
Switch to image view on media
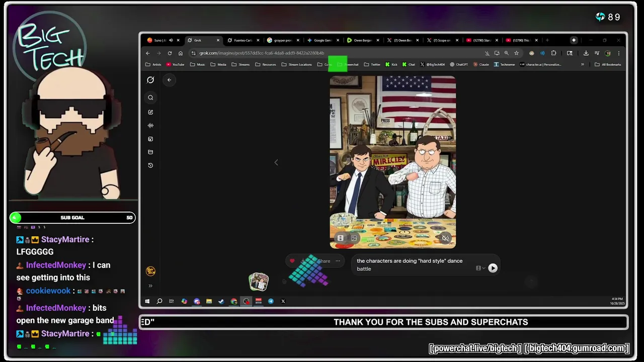click(354, 238)
